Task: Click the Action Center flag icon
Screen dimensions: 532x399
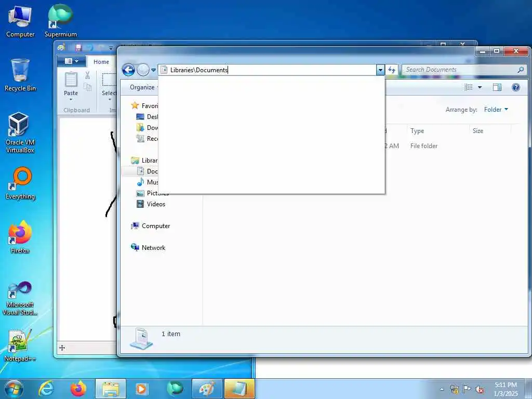Action: (x=467, y=389)
